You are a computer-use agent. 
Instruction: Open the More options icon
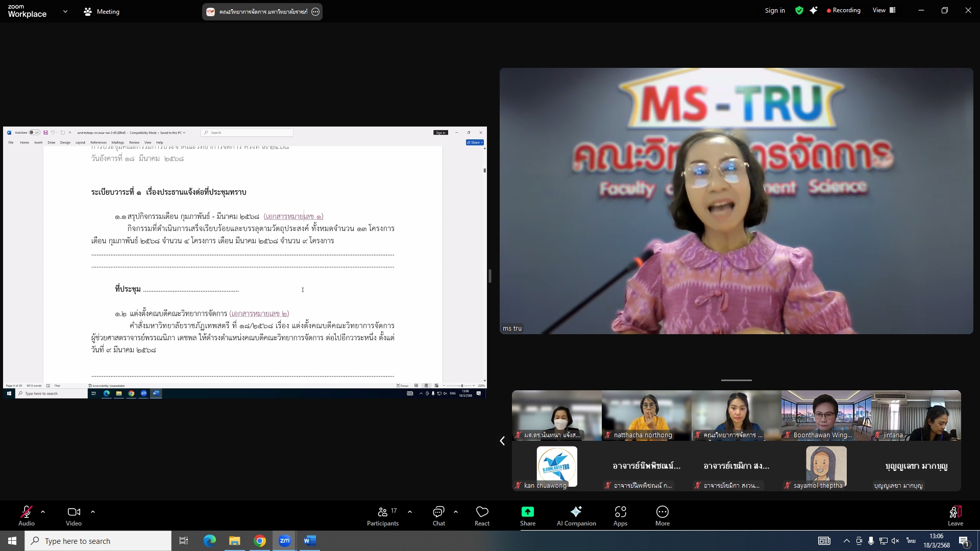(662, 512)
